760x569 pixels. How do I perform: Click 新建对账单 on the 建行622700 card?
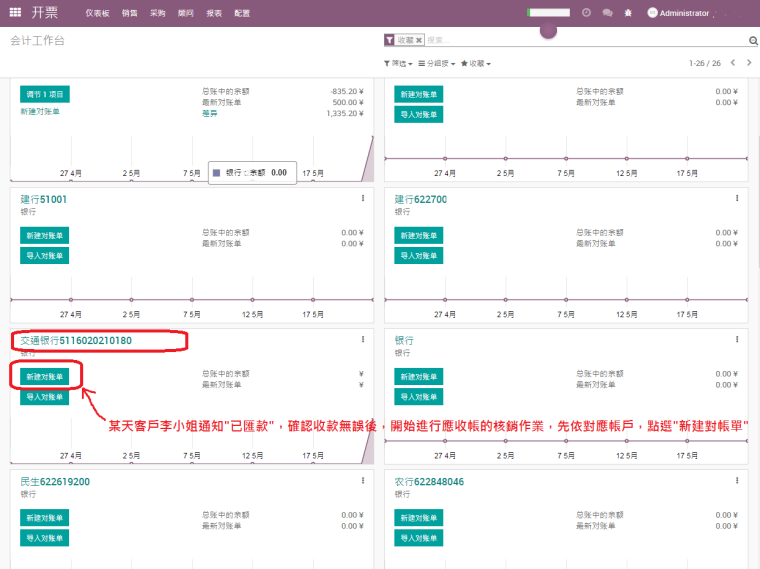(419, 236)
